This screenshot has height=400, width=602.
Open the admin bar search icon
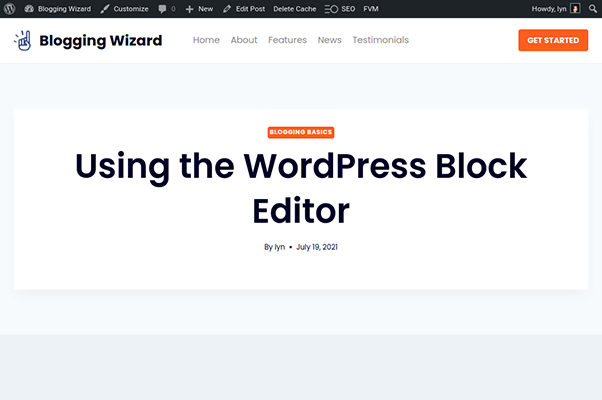[593, 8]
